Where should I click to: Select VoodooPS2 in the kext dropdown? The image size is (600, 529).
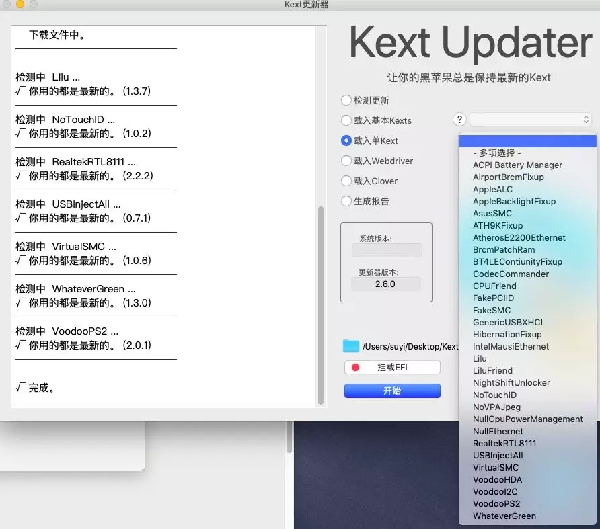tap(496, 503)
